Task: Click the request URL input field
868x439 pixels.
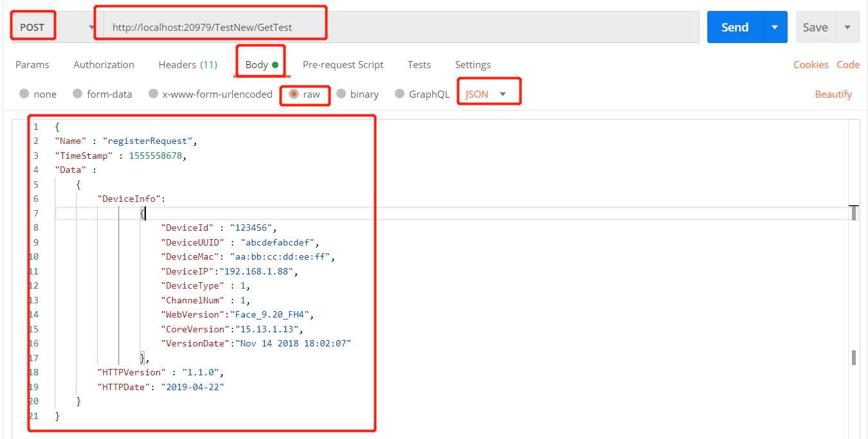Action: pyautogui.click(x=400, y=27)
